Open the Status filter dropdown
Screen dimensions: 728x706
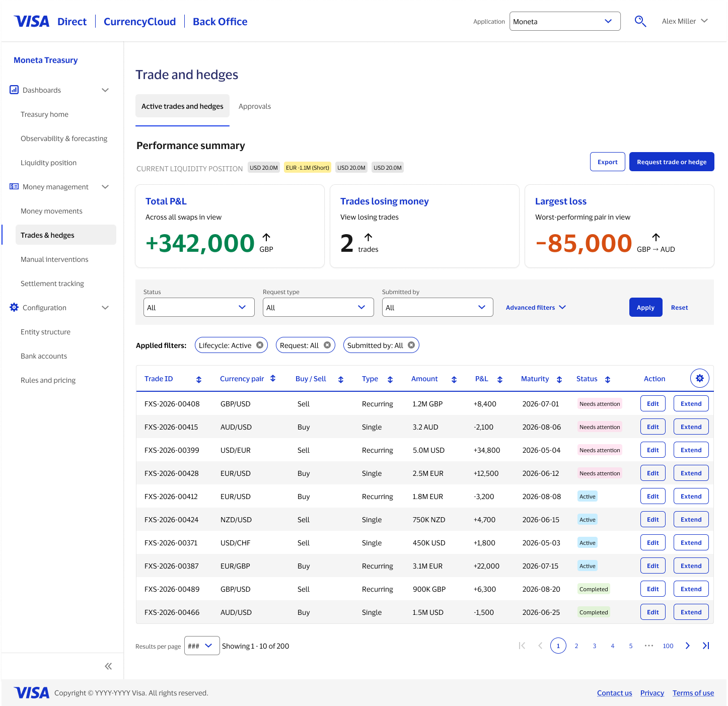pyautogui.click(x=199, y=307)
